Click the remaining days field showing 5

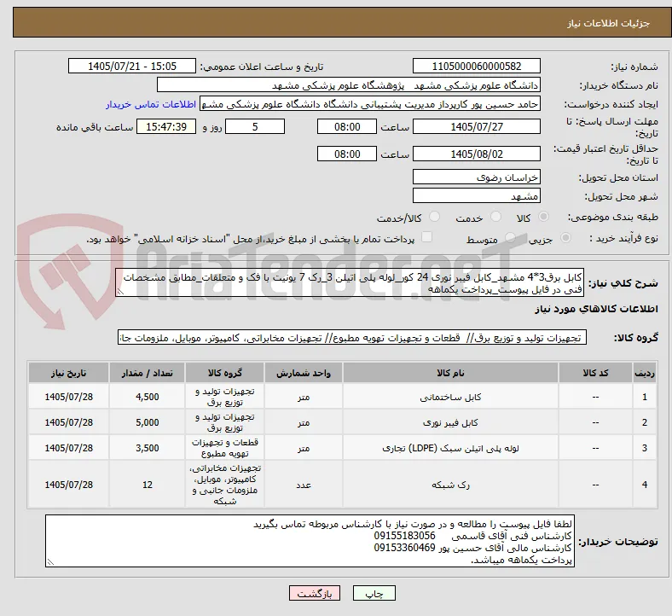255,127
